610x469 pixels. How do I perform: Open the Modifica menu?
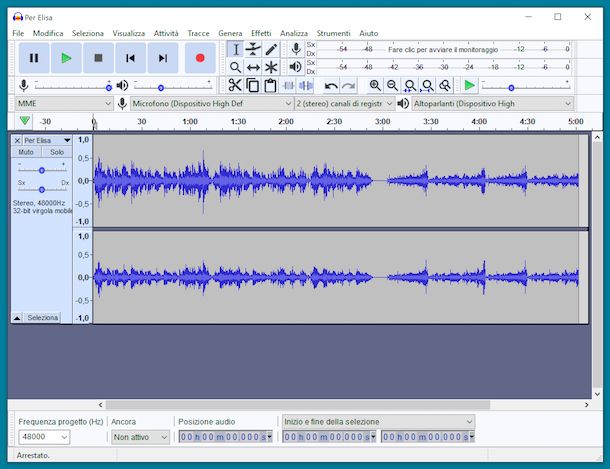[x=48, y=33]
